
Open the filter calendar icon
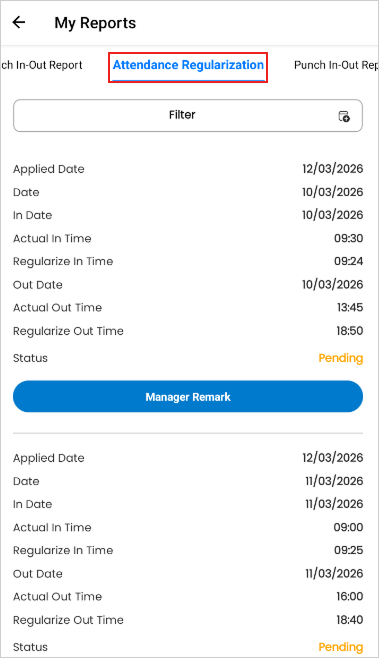pos(344,116)
